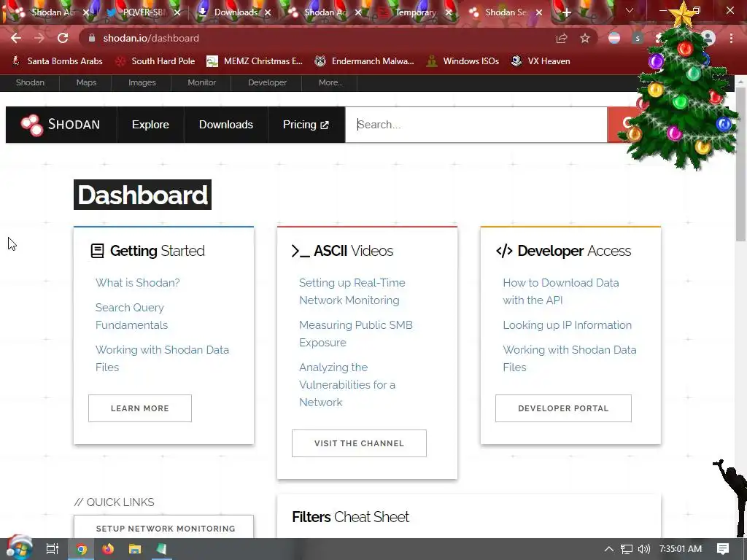Switch to the Temporary browser tab
This screenshot has width=747, height=560.
415,12
